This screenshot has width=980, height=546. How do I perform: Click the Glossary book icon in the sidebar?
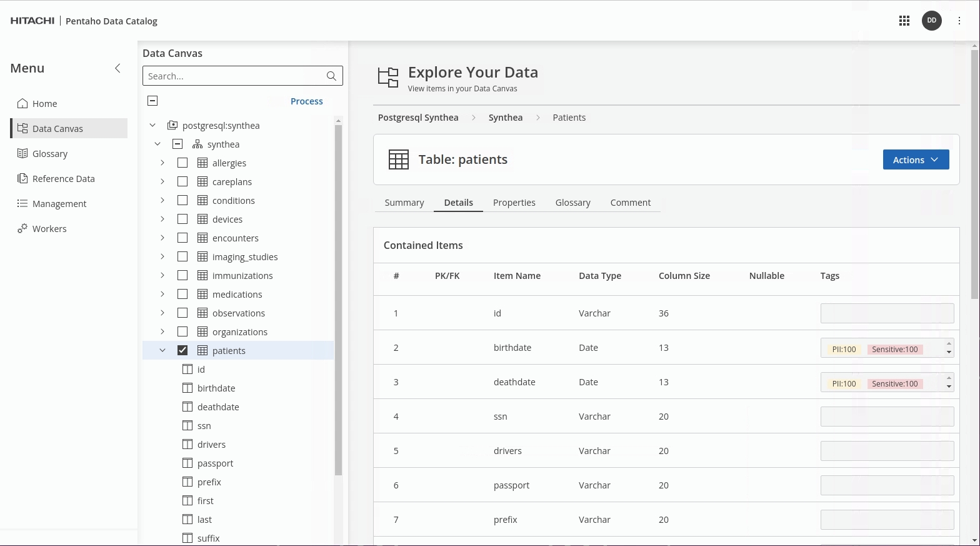tap(22, 154)
